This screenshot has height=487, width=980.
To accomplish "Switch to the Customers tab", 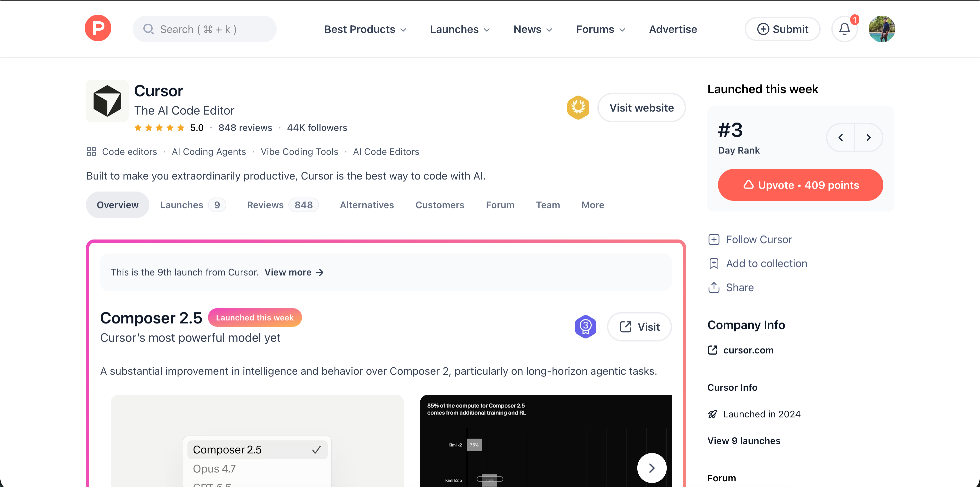I will click(x=440, y=205).
